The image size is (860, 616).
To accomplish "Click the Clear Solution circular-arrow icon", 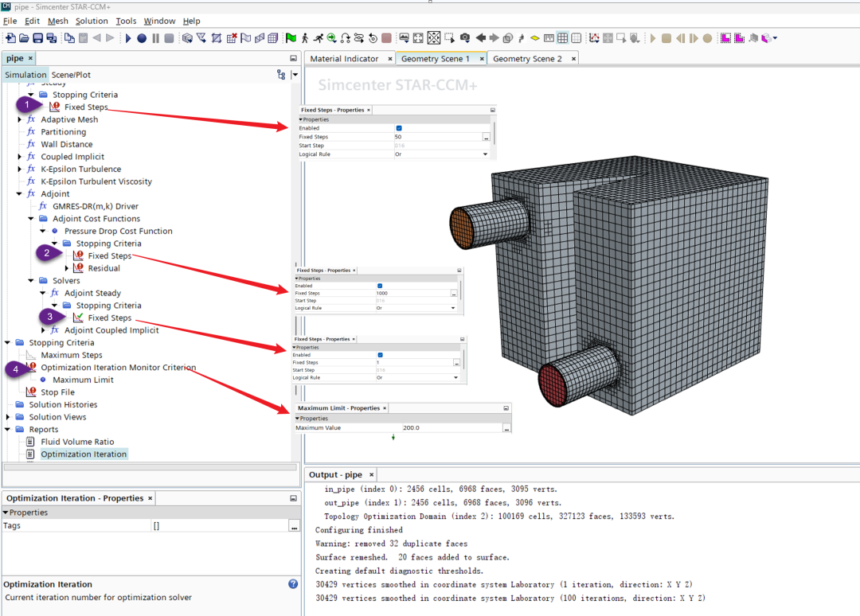I will (373, 38).
